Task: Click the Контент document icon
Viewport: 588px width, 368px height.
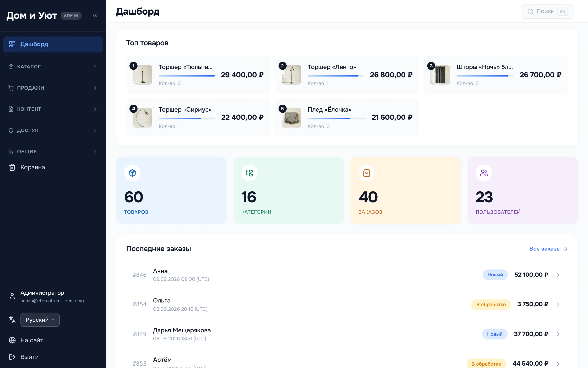Action: 11,109
